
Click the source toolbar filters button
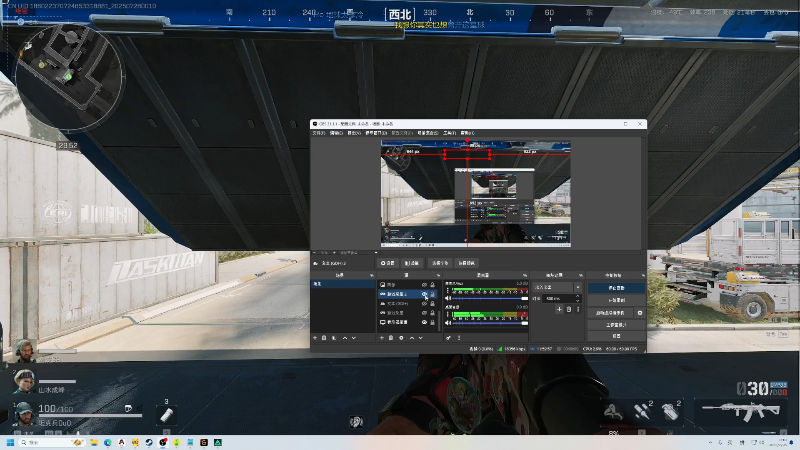point(412,263)
